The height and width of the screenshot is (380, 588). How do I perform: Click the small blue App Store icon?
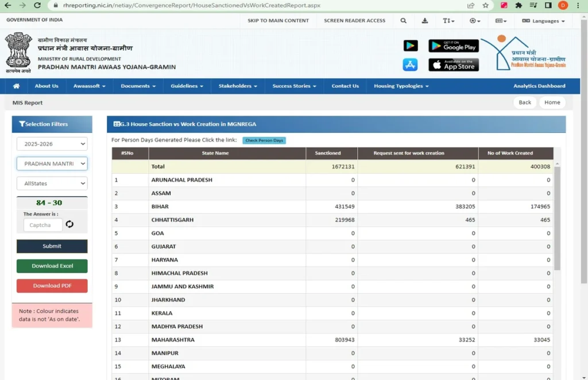pos(410,64)
